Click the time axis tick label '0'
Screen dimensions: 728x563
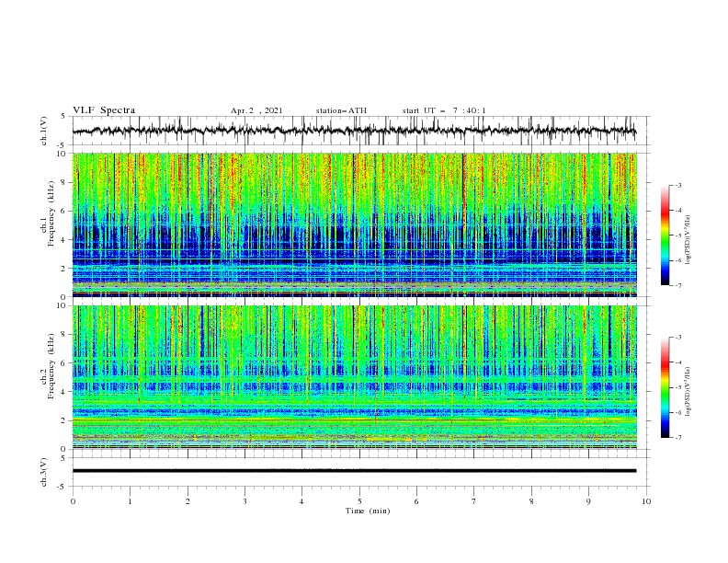[x=73, y=501]
